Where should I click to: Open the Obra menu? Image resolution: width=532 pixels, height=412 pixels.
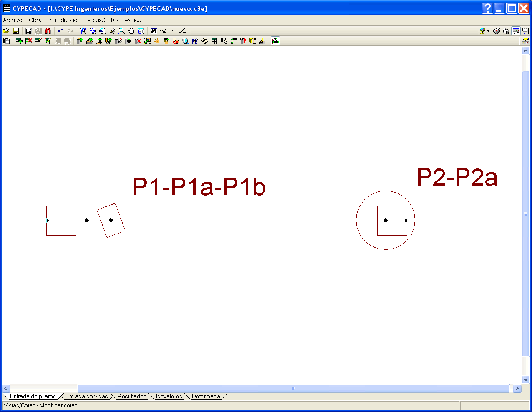pyautogui.click(x=35, y=20)
